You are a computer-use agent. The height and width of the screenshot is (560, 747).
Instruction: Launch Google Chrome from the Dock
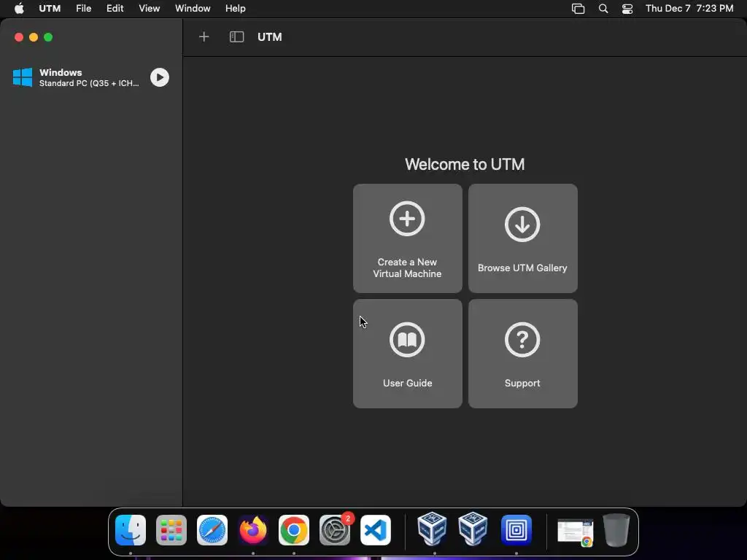click(x=294, y=530)
